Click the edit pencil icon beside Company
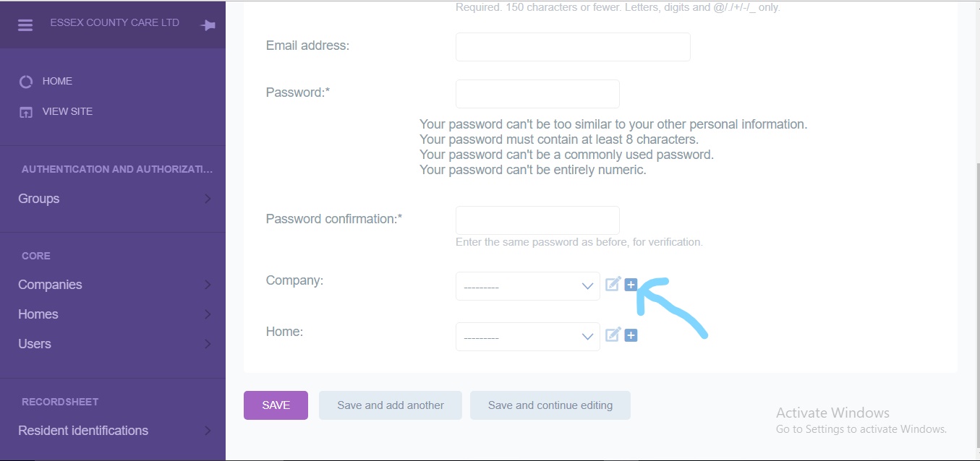Viewport: 980px width, 461px height. (x=613, y=285)
